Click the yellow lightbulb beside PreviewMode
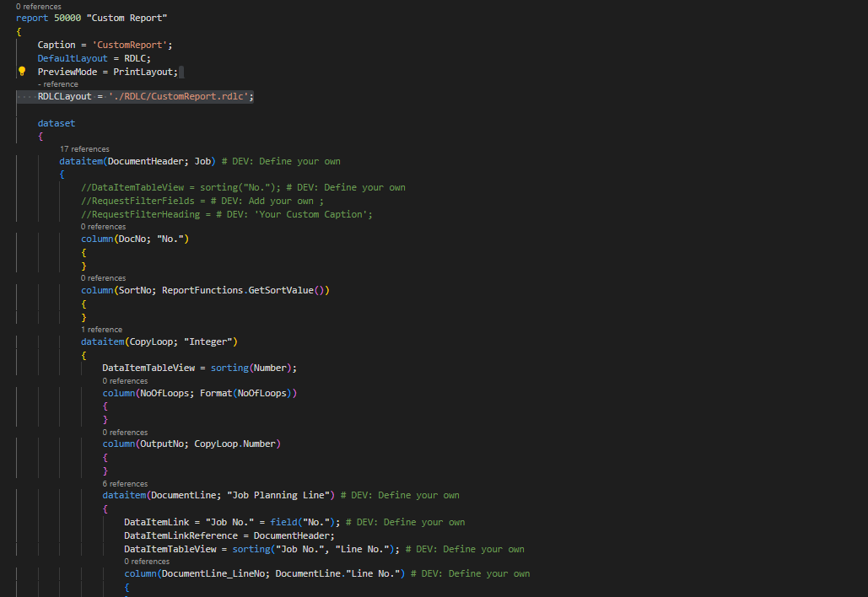Image resolution: width=868 pixels, height=597 pixels. [x=21, y=72]
